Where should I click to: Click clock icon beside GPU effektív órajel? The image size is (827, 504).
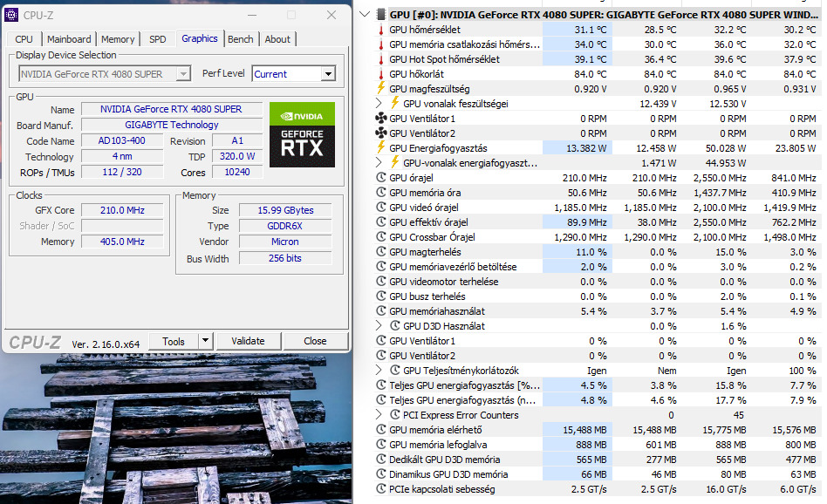[381, 222]
